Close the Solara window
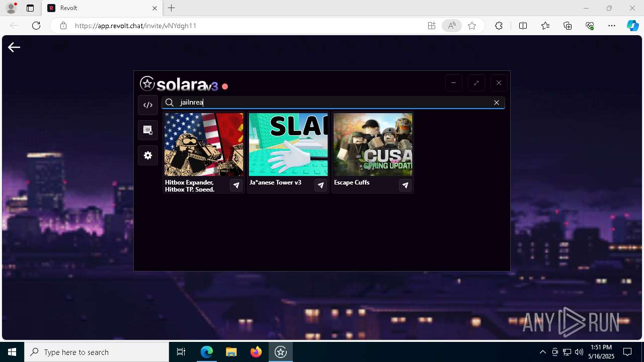 (x=499, y=83)
